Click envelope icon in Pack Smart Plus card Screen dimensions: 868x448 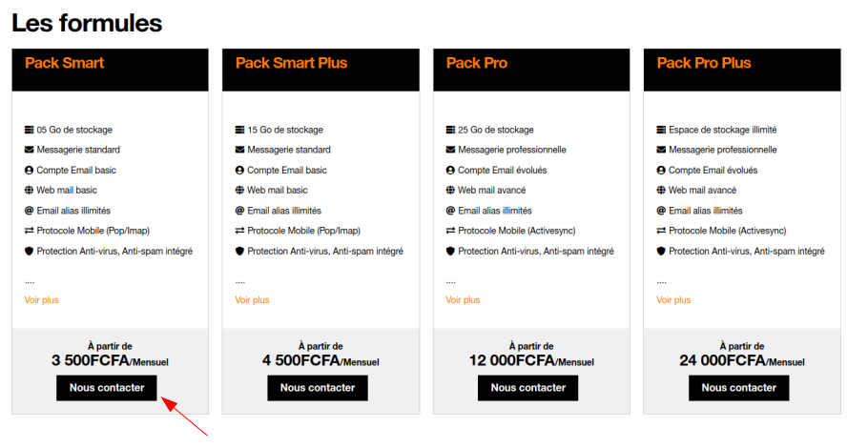tap(239, 150)
